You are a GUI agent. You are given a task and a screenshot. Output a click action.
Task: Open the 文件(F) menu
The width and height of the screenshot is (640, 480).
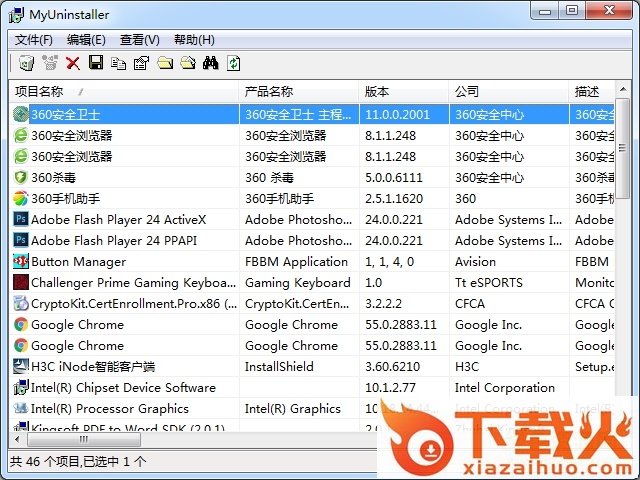34,40
